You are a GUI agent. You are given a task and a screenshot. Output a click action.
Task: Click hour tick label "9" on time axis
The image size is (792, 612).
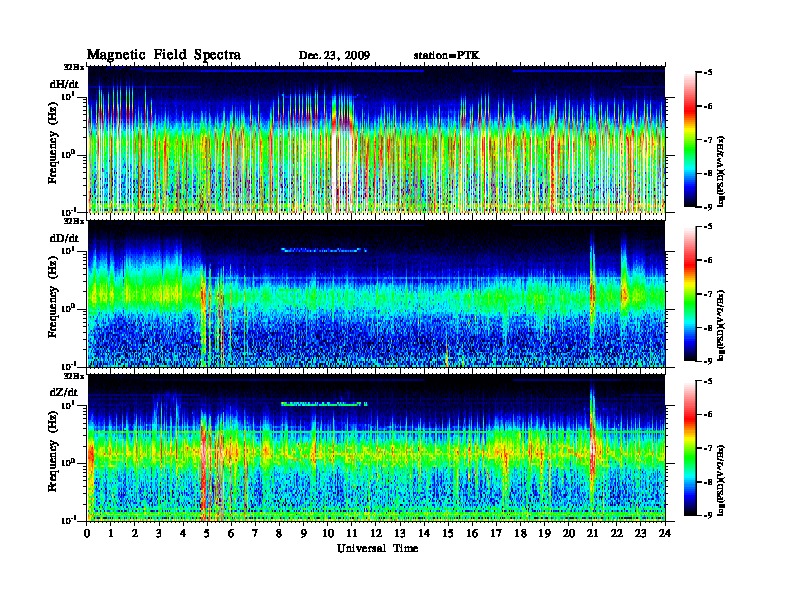304,534
